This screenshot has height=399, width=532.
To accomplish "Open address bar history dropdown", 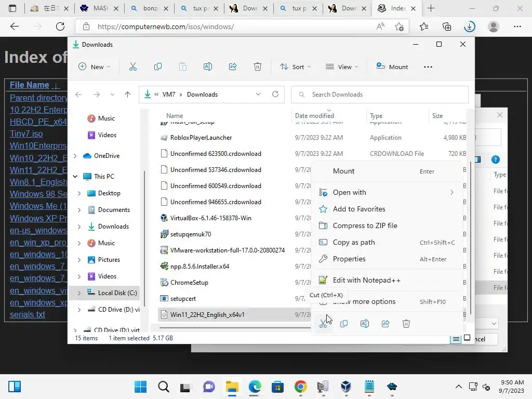I will tap(258, 95).
